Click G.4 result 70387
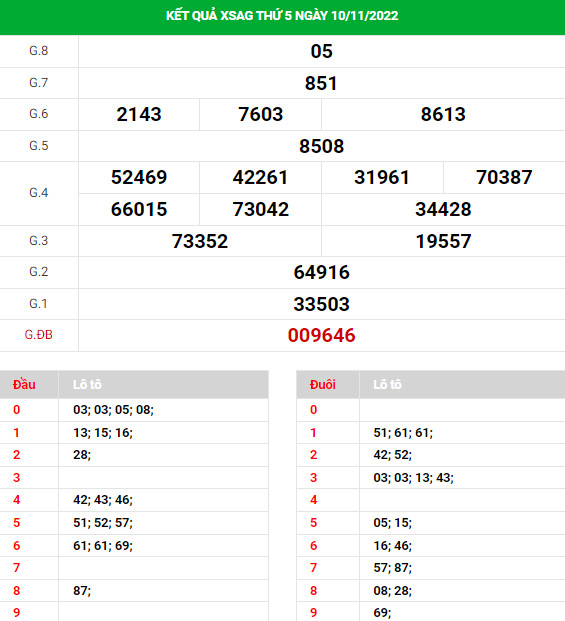The width and height of the screenshot is (565, 621). point(504,177)
